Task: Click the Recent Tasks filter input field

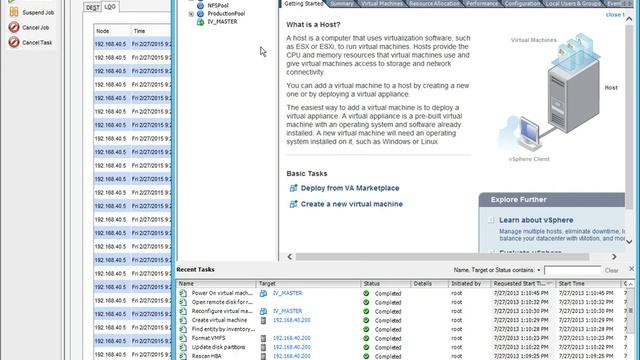Action: [x=572, y=270]
